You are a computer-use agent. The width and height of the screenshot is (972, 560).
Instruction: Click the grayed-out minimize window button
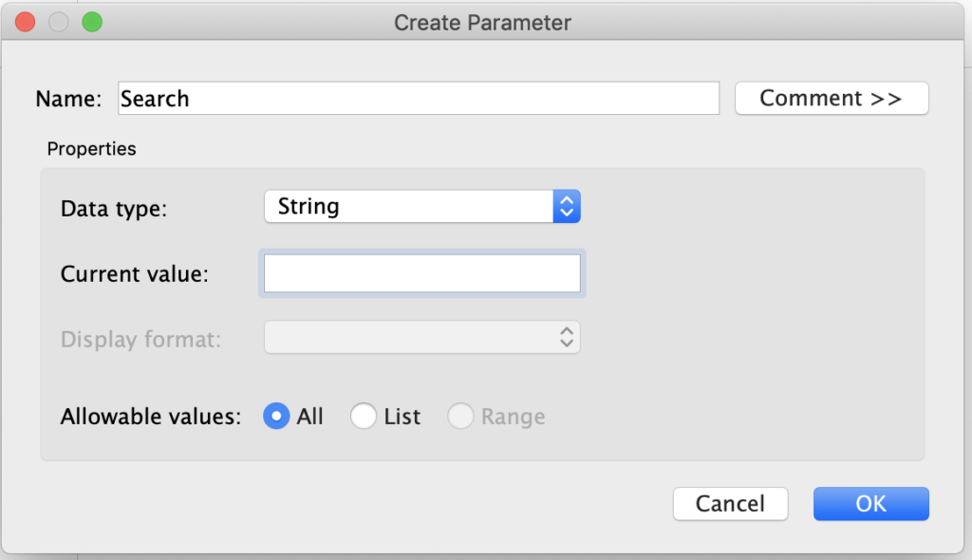(x=59, y=23)
